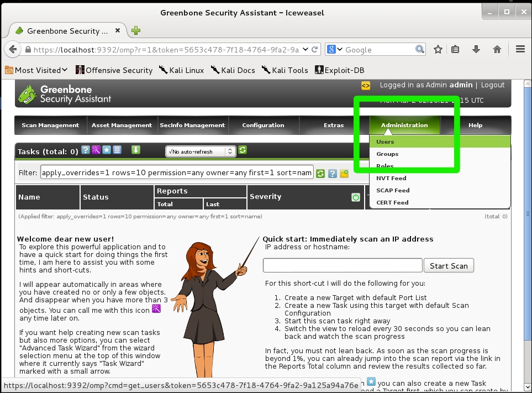
Task: Reload the page from the address bar
Action: click(x=315, y=50)
